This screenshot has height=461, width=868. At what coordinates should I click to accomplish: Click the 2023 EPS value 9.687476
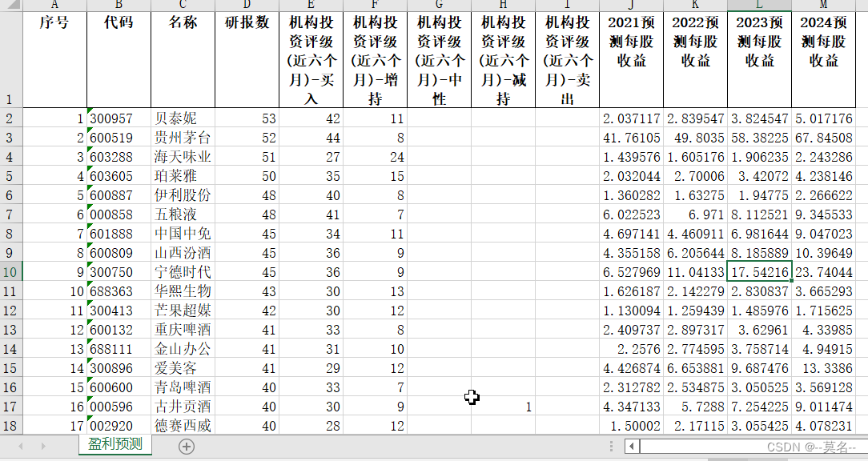759,368
